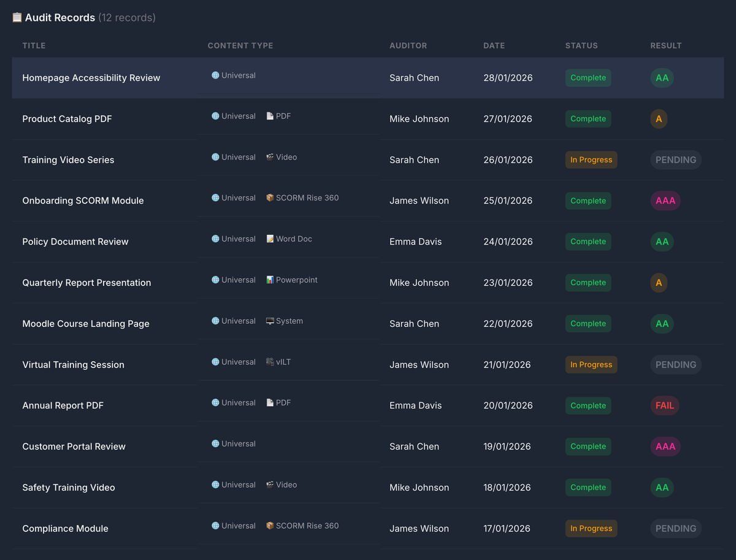Click the AUDITOR column header
The width and height of the screenshot is (736, 560).
pyautogui.click(x=408, y=45)
